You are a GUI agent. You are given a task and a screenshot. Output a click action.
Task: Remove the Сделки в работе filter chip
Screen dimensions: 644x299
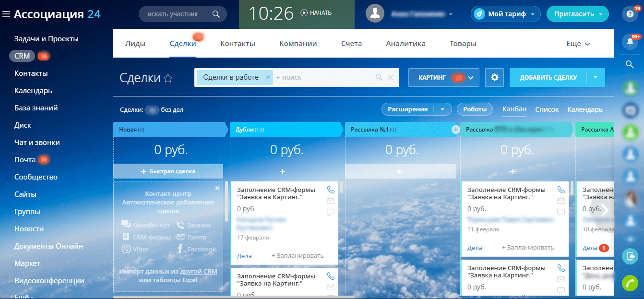tap(268, 77)
